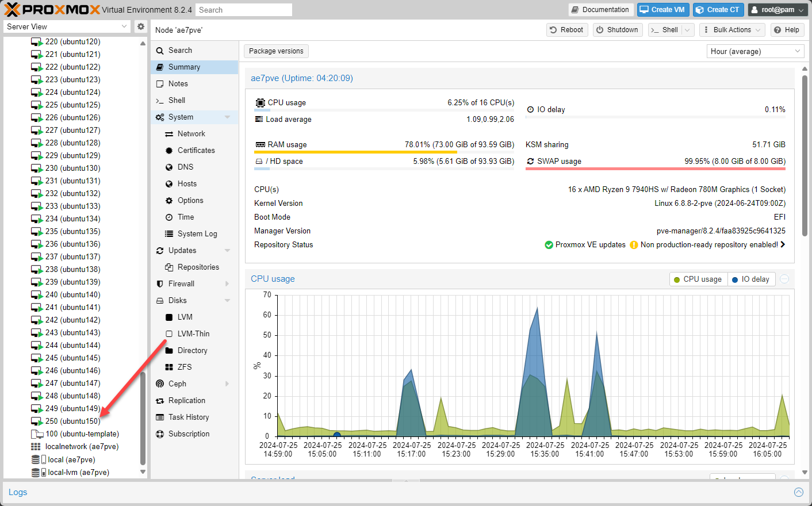Open the Network menu item
The height and width of the screenshot is (506, 812).
(x=191, y=133)
